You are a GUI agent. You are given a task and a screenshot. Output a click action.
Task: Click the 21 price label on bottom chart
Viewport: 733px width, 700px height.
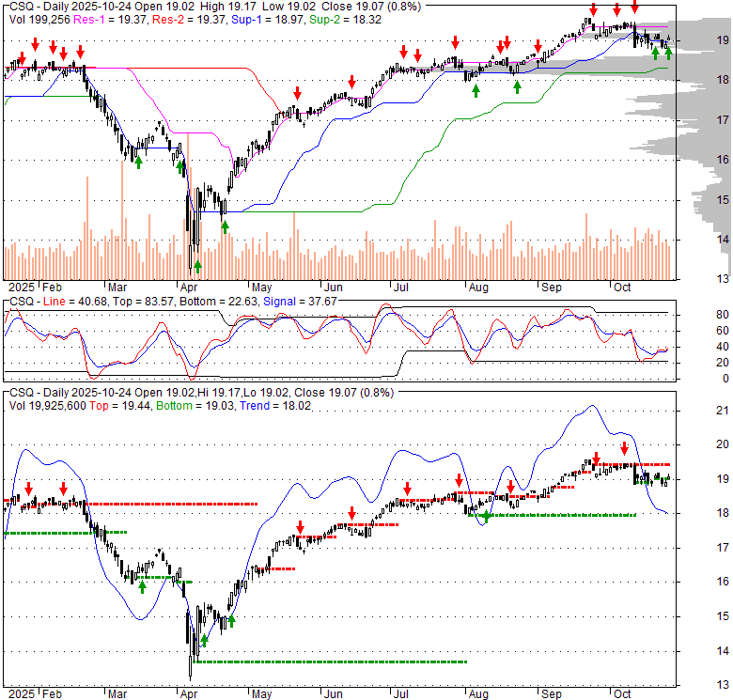coord(723,411)
